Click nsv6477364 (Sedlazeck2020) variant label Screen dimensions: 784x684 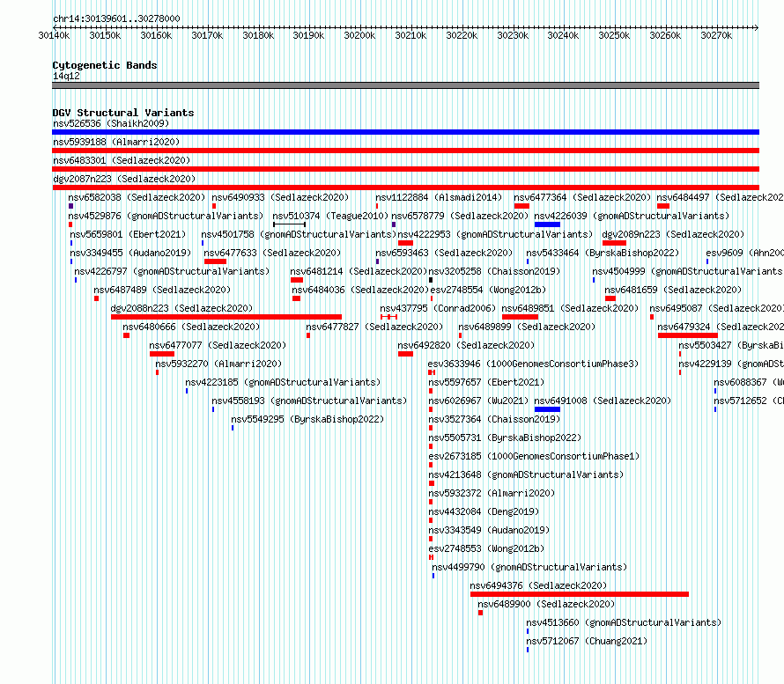tap(582, 197)
